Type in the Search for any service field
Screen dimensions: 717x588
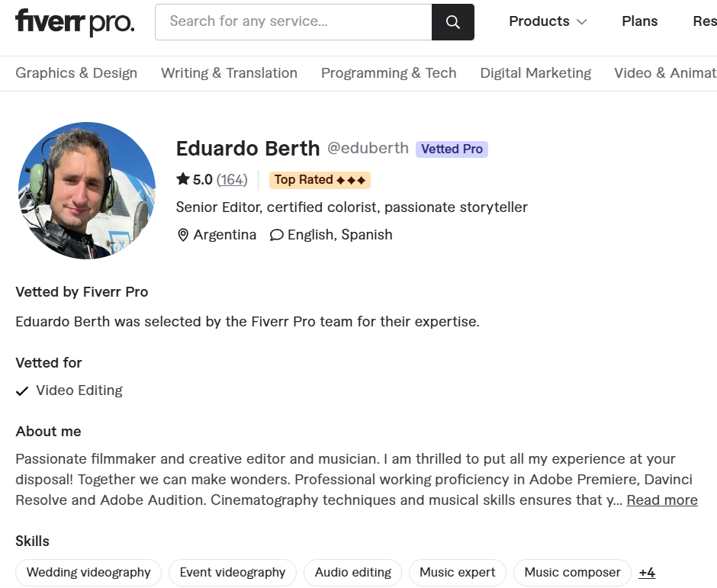[294, 22]
